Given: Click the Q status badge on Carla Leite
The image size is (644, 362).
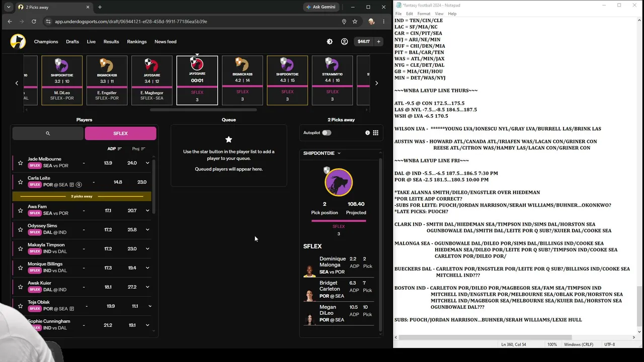Looking at the screenshot, I should pyautogui.click(x=78, y=185).
